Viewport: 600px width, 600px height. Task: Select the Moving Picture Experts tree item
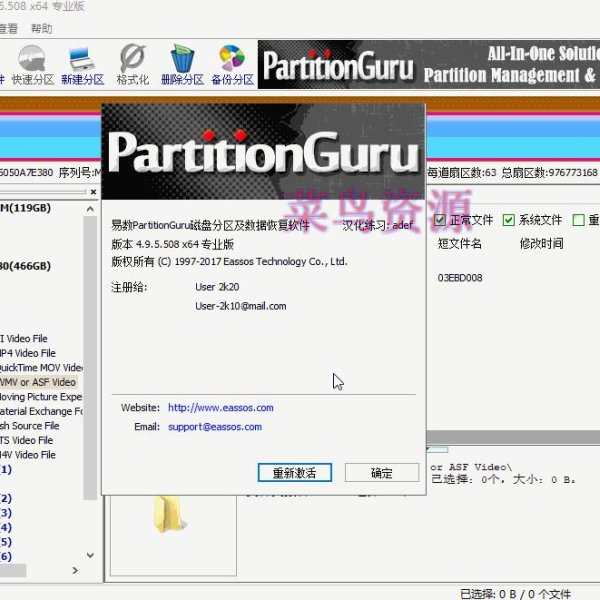41,396
